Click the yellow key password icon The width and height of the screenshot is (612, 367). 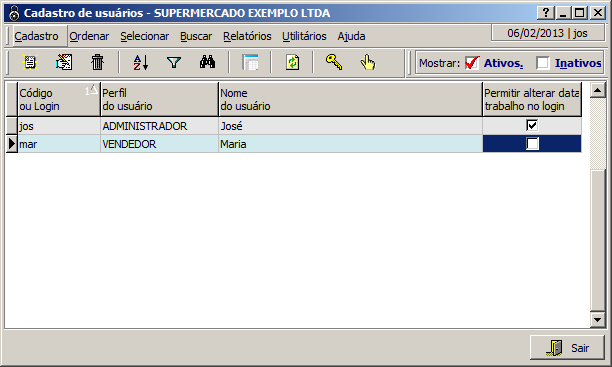pyautogui.click(x=334, y=62)
